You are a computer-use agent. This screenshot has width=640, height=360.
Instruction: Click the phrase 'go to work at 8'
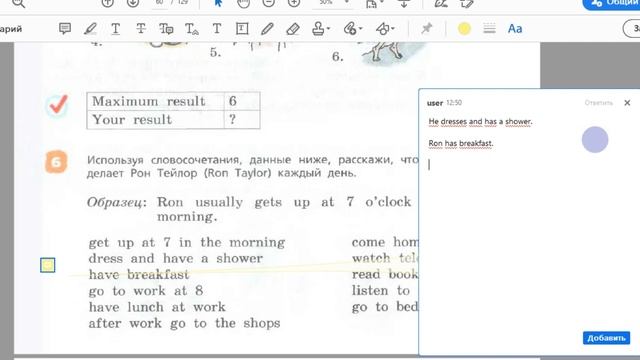click(x=146, y=291)
